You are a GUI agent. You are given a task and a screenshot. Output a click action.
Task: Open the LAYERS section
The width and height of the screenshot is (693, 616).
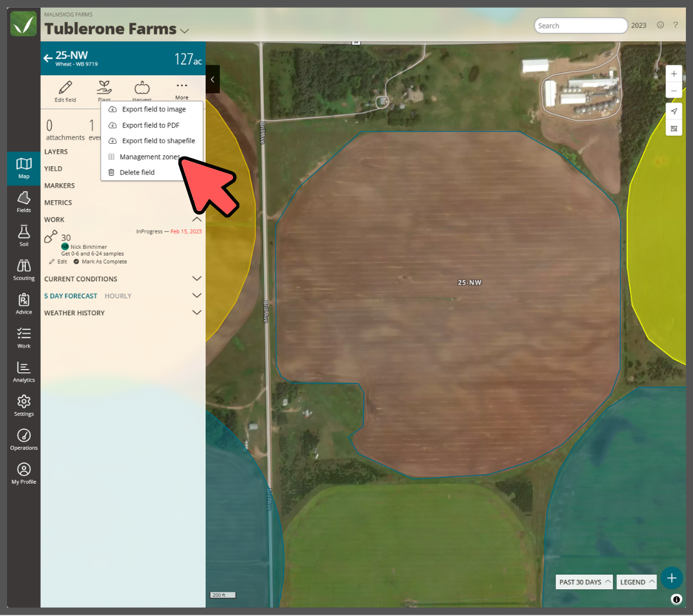click(56, 151)
